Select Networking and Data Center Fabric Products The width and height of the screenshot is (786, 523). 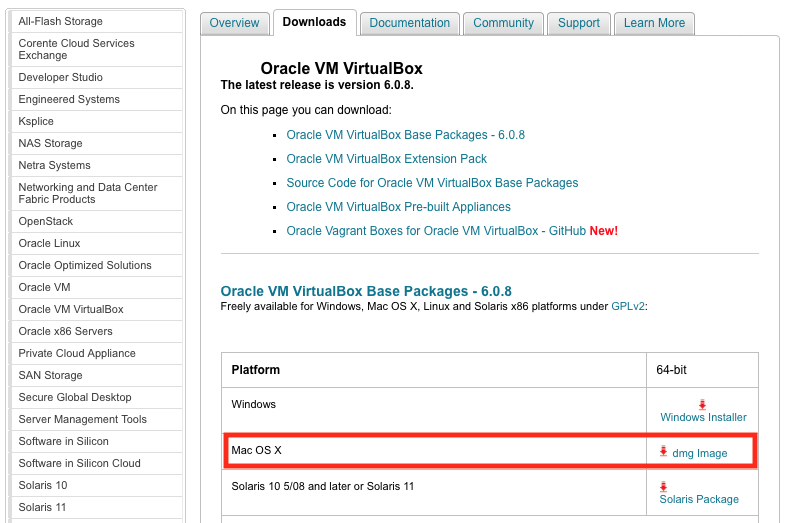point(96,194)
